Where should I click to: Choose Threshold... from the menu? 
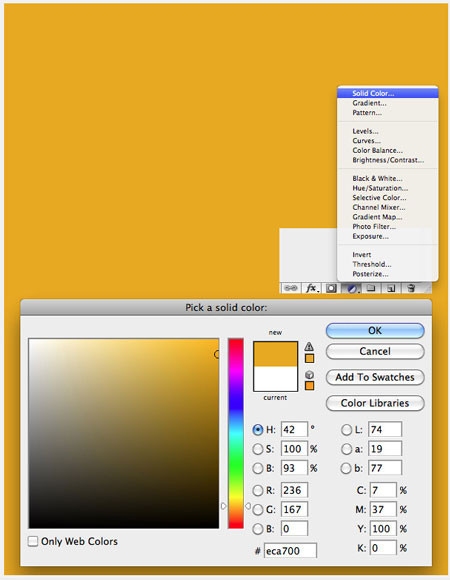click(x=388, y=264)
